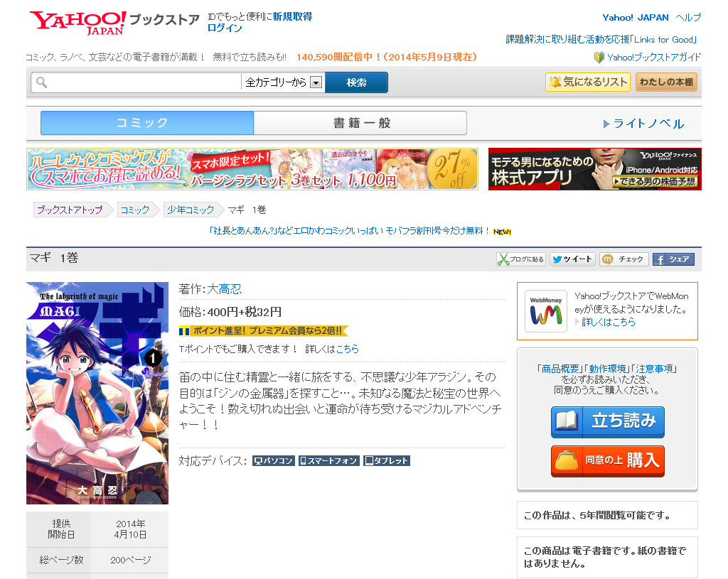Open Yahoo! JAPAN link at top

(x=635, y=18)
